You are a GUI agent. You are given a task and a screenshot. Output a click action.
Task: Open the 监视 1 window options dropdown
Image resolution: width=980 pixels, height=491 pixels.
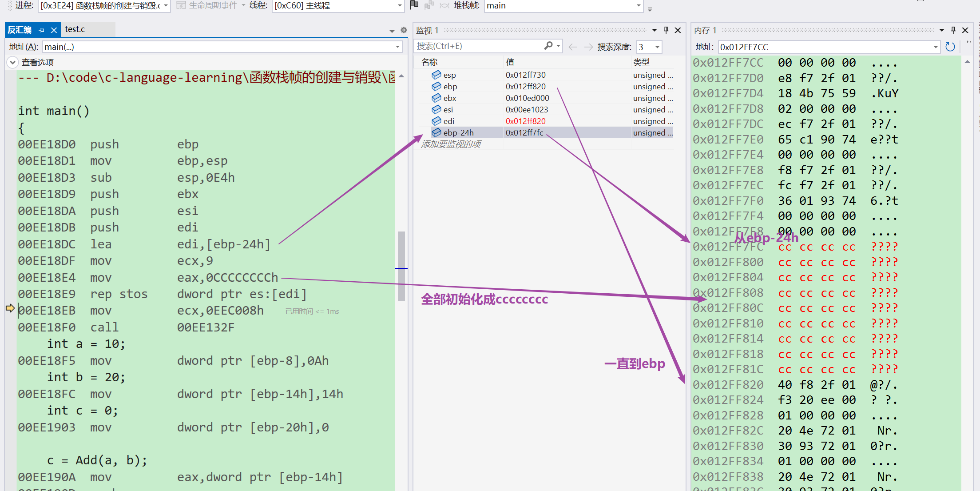(x=654, y=30)
